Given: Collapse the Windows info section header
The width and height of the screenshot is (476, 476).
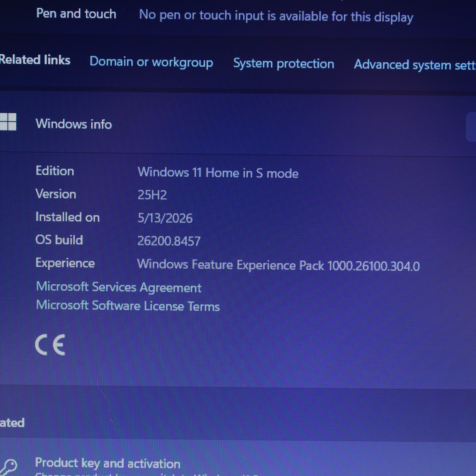Looking at the screenshot, I should pos(238,123).
